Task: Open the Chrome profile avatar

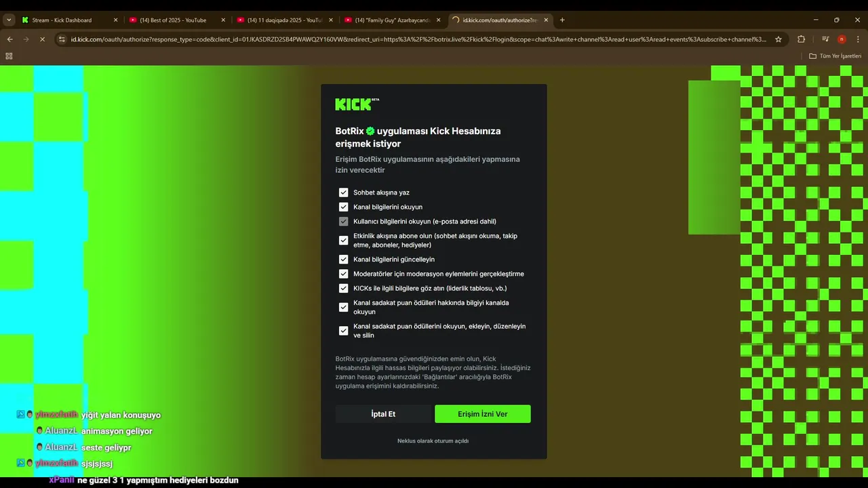Action: [842, 39]
